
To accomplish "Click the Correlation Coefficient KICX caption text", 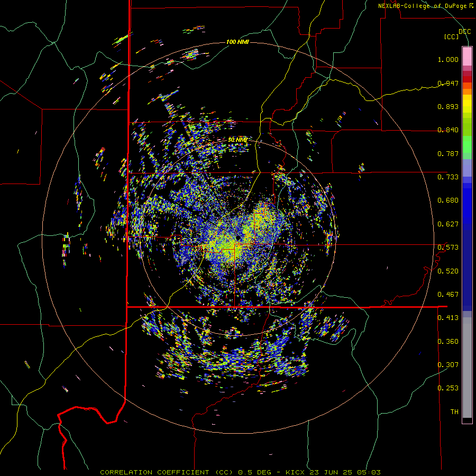I will point(240,472).
